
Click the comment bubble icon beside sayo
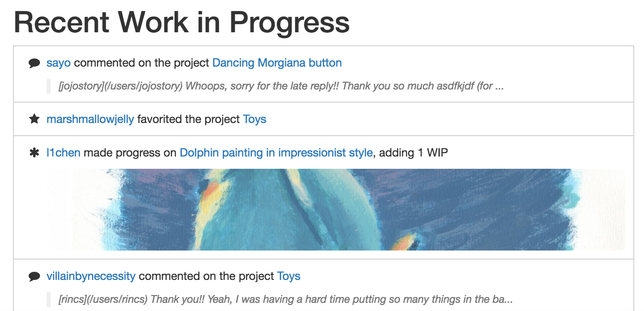(34, 63)
